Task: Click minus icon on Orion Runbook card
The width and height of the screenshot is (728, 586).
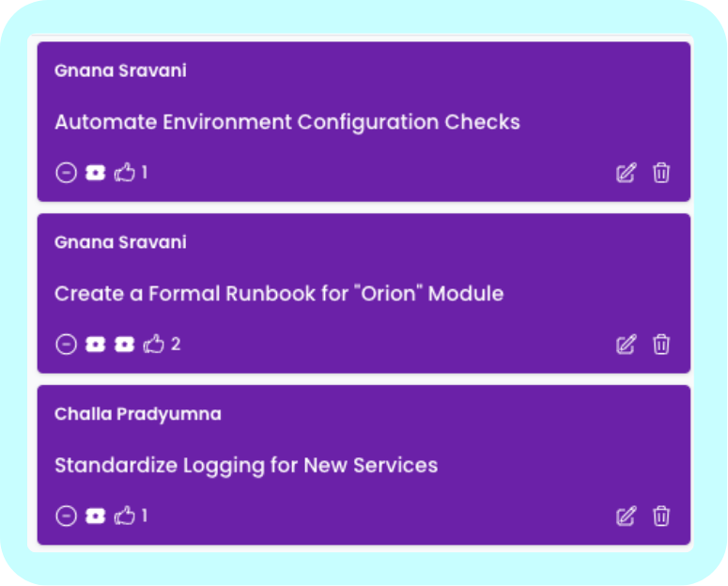Action: coord(65,345)
